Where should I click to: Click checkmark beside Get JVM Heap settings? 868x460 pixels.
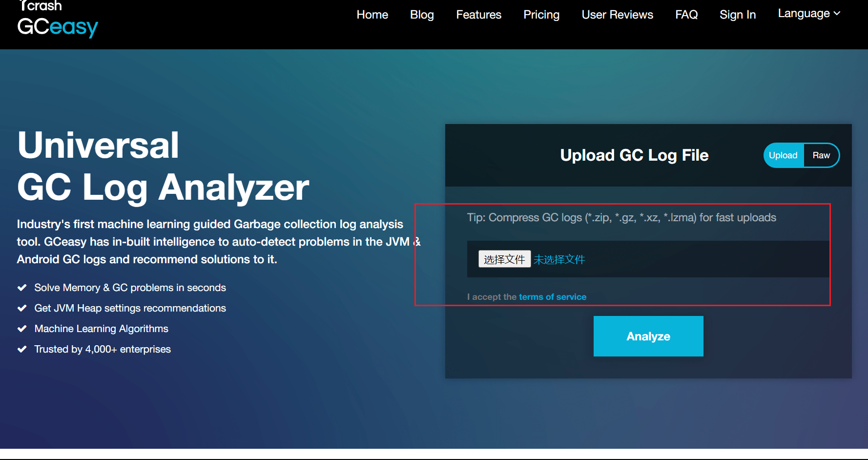[22, 308]
